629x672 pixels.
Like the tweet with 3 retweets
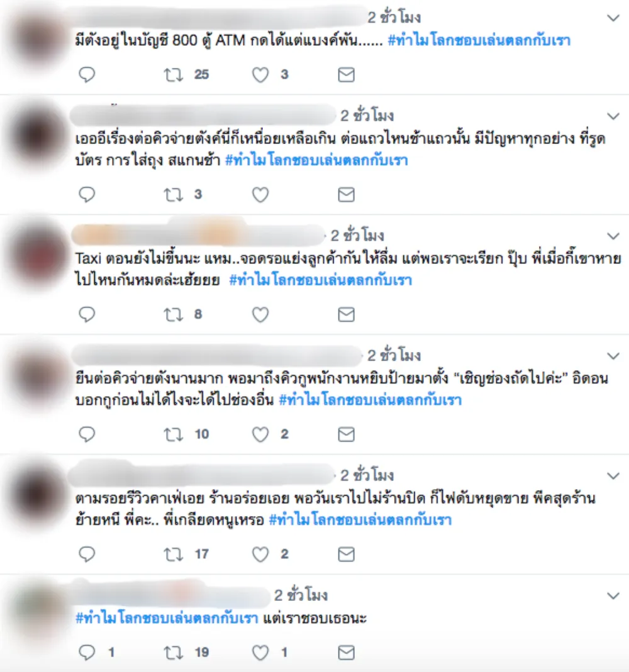coord(260,195)
